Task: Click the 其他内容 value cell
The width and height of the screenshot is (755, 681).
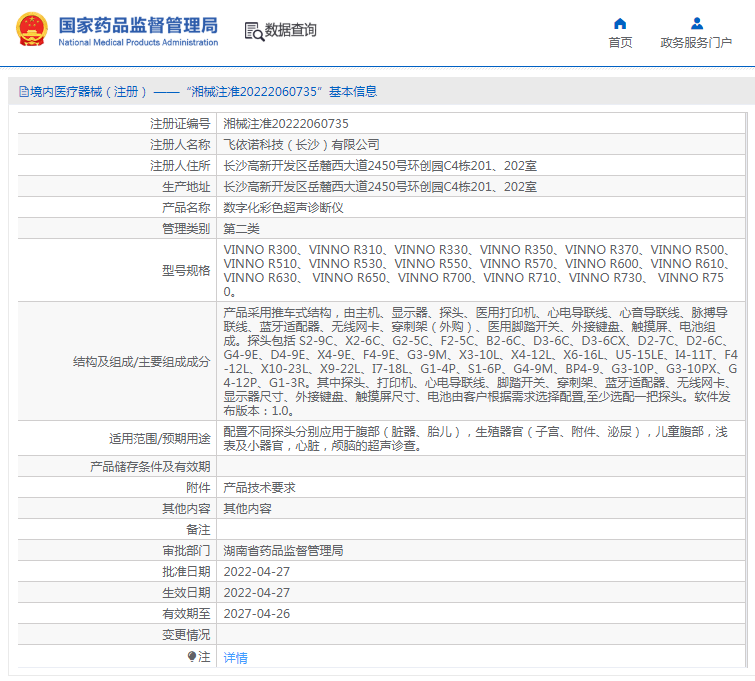Action: tap(481, 509)
